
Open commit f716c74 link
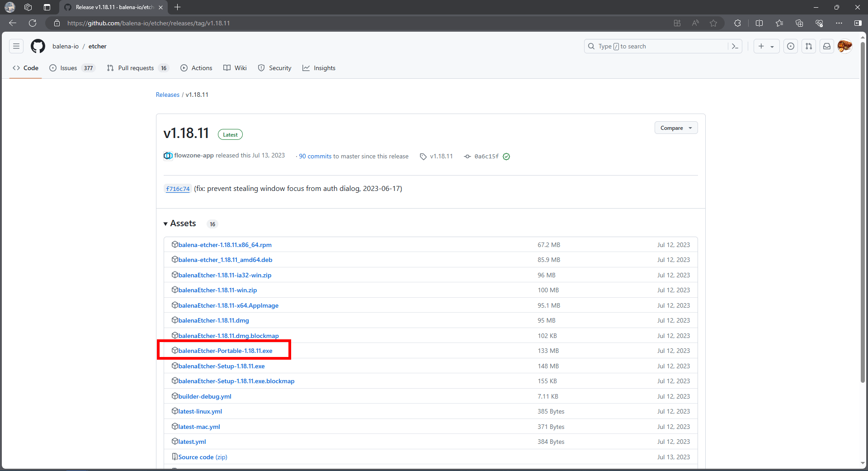point(178,189)
